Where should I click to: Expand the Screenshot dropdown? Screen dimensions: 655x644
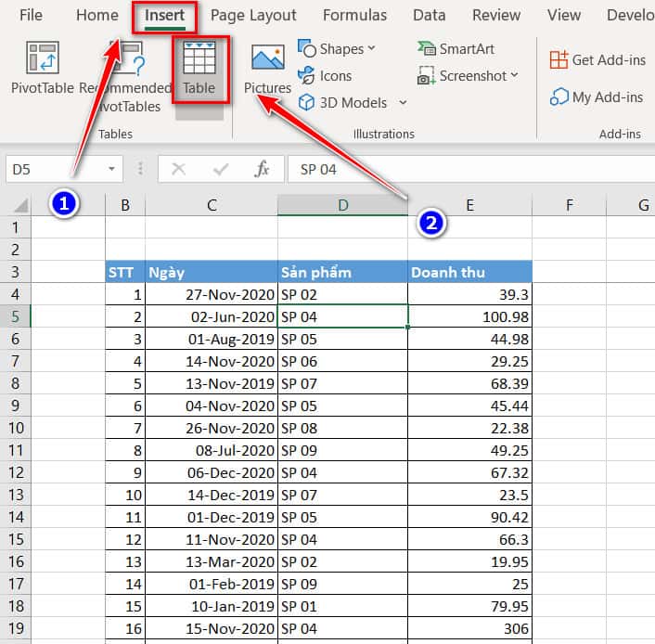(x=514, y=76)
